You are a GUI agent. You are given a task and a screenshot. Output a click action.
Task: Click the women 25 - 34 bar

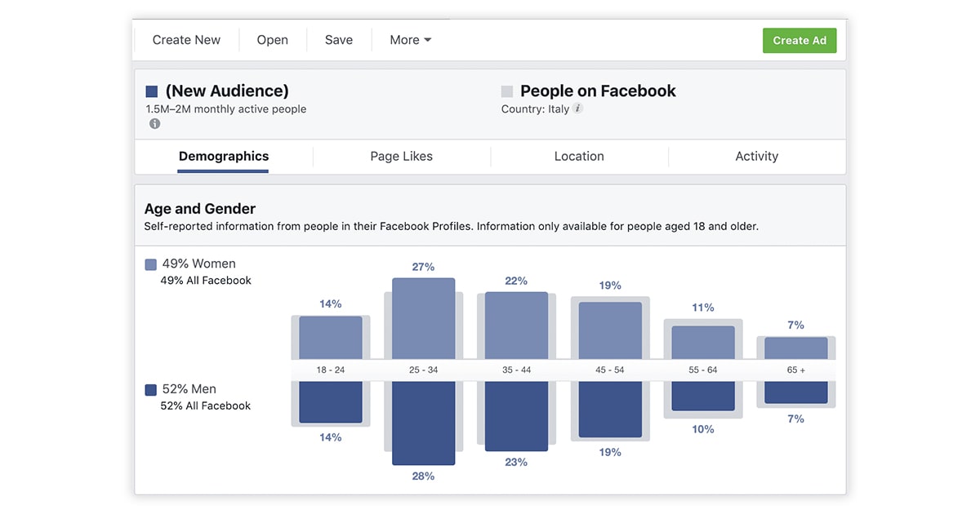point(423,318)
